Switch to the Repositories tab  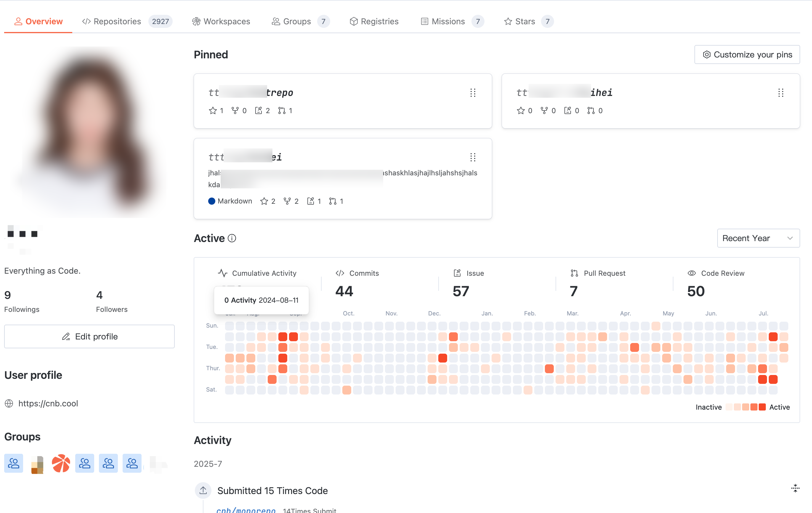(x=117, y=21)
